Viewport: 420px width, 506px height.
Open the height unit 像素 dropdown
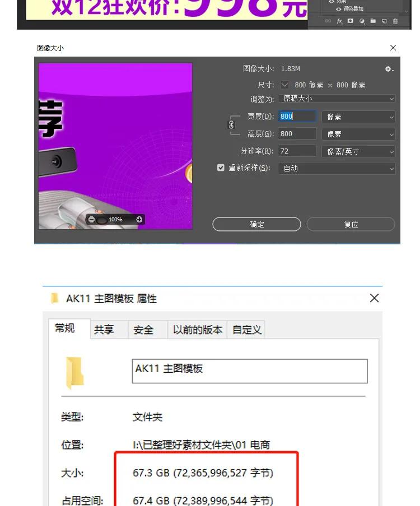(x=358, y=134)
